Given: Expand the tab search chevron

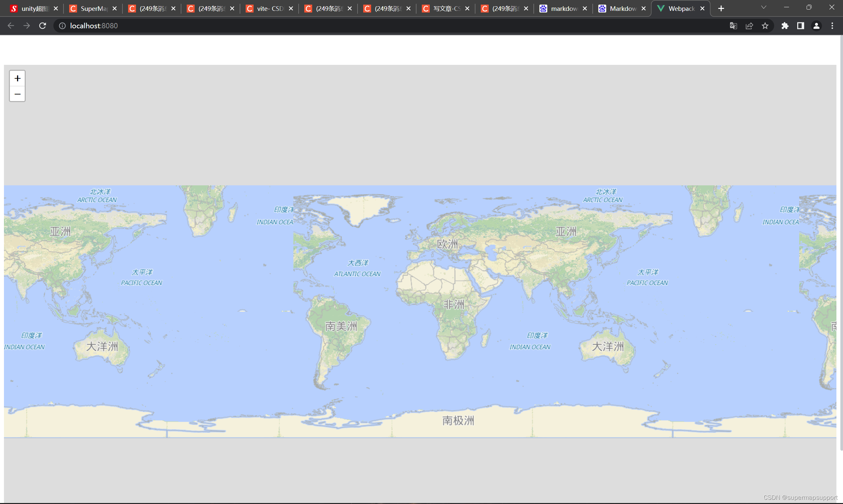Looking at the screenshot, I should [764, 8].
